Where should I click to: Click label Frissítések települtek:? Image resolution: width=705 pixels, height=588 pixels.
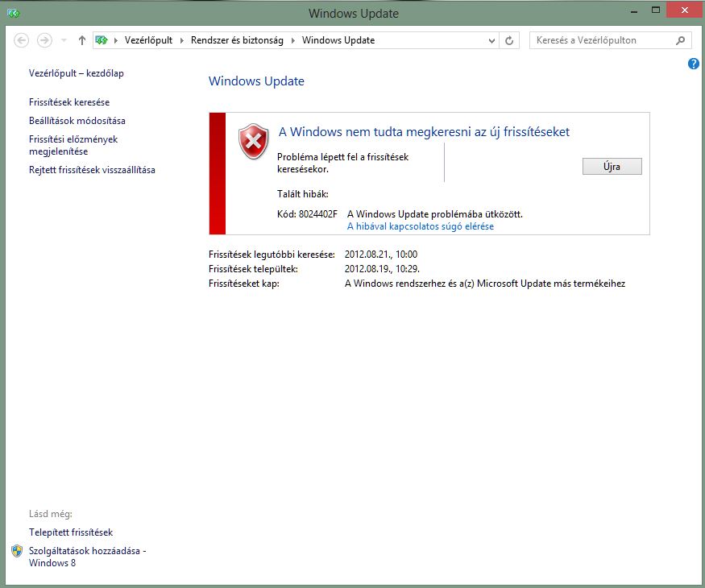253,269
